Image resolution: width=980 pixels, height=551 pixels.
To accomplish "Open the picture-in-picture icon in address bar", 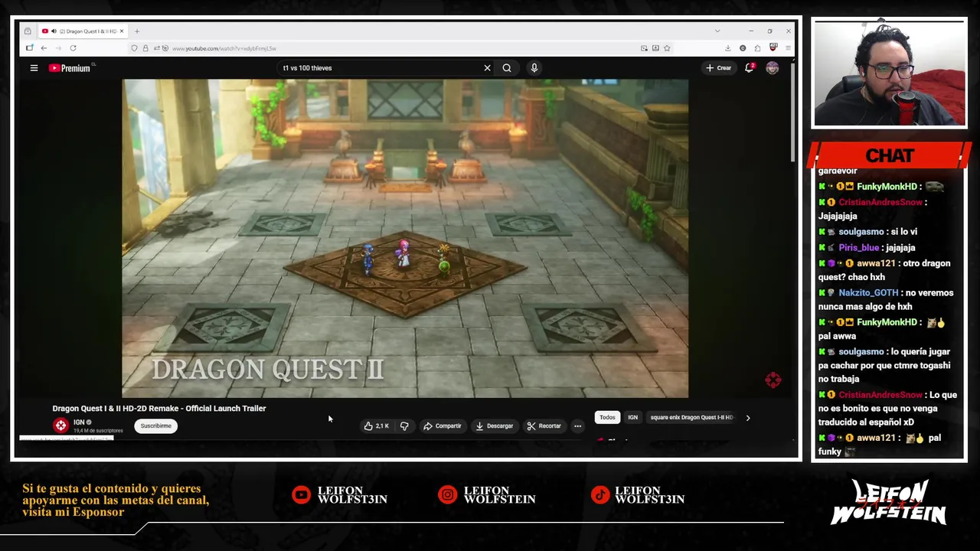I will pyautogui.click(x=644, y=48).
